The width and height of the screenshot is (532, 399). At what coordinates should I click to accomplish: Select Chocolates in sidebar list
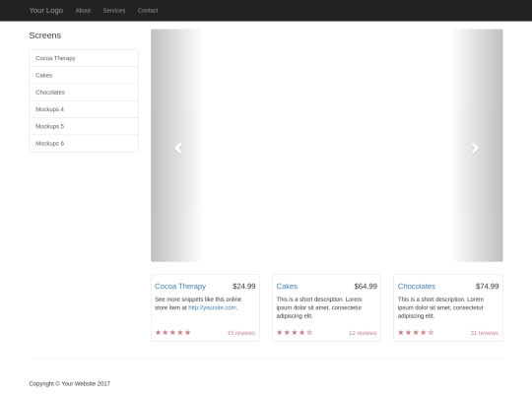pos(84,93)
